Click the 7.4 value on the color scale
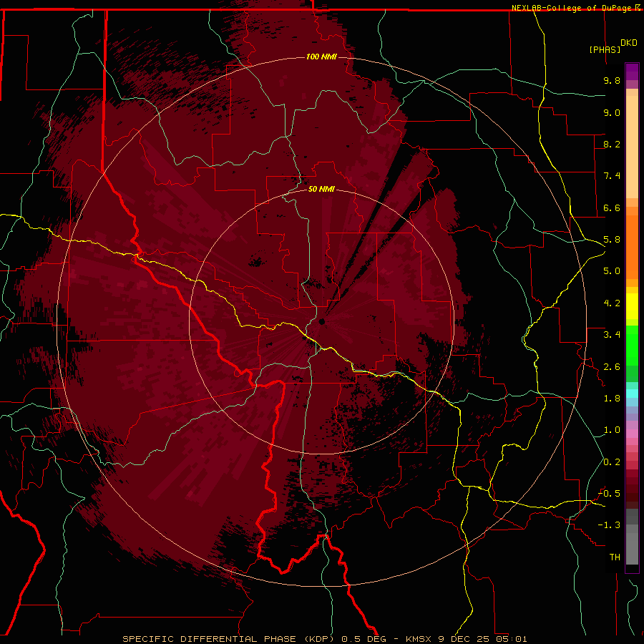 (x=612, y=176)
